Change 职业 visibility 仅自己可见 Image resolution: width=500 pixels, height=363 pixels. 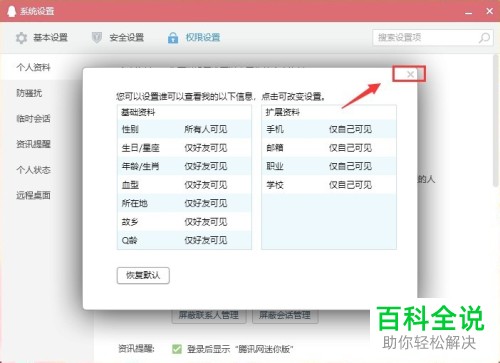pos(350,166)
